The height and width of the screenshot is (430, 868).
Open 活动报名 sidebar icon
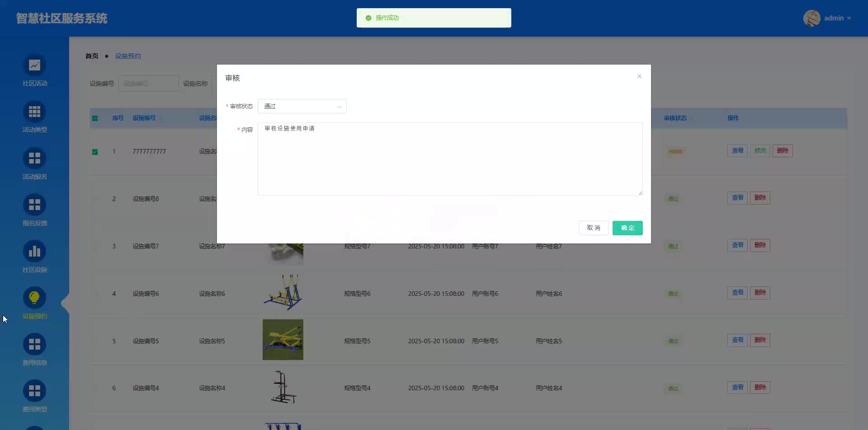click(34, 159)
